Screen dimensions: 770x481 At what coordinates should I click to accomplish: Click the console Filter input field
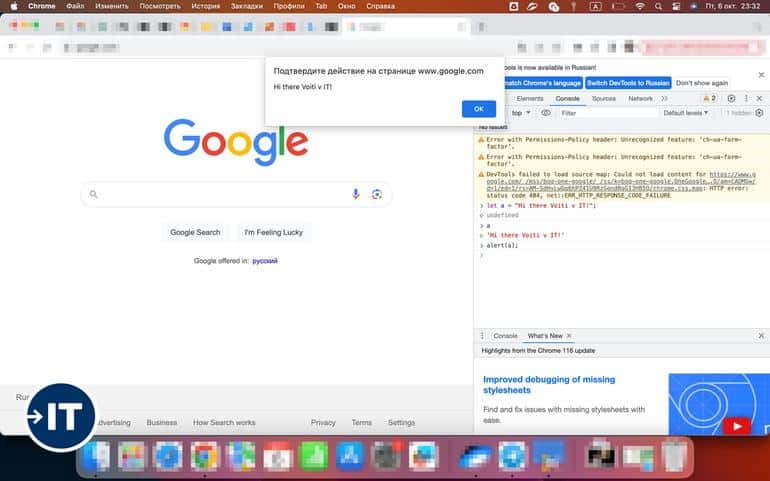(607, 113)
